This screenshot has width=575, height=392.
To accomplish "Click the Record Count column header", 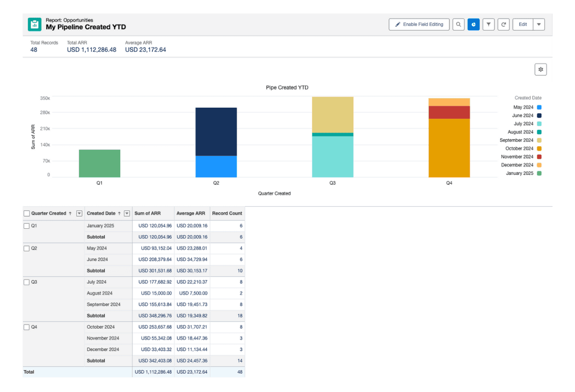I will tap(227, 213).
